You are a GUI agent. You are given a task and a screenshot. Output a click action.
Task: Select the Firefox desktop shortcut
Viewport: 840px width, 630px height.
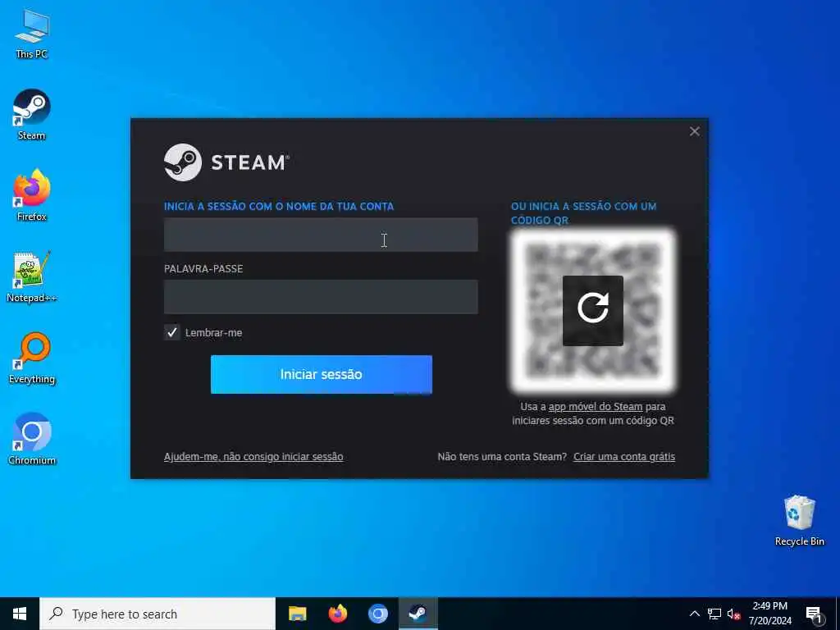point(32,195)
